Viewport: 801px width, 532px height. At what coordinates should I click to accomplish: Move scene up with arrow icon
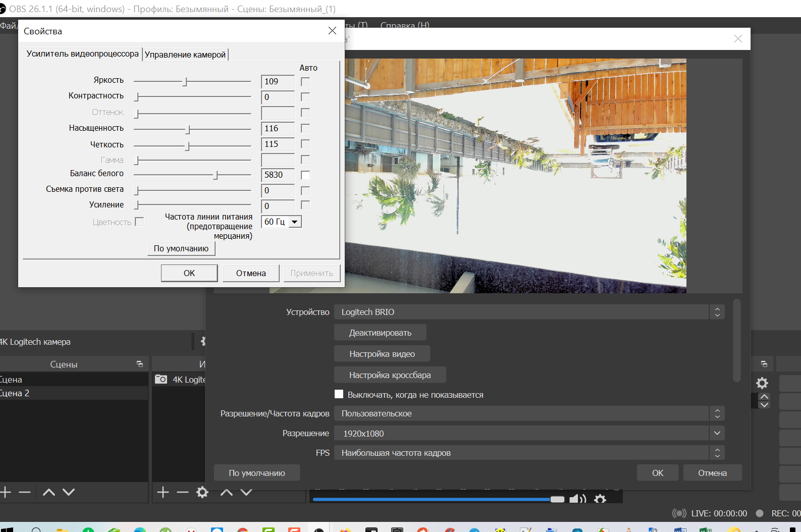point(49,492)
